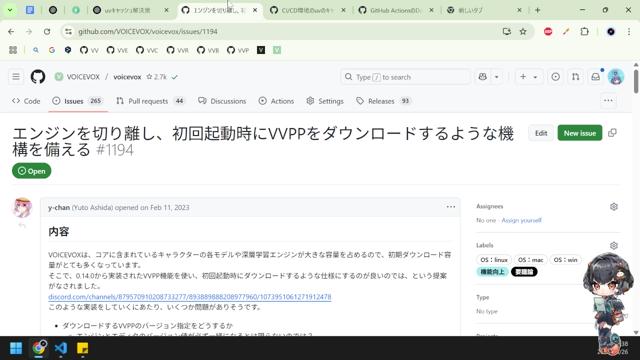The image size is (640, 360).
Task: Go back in browser history
Action: point(11,31)
